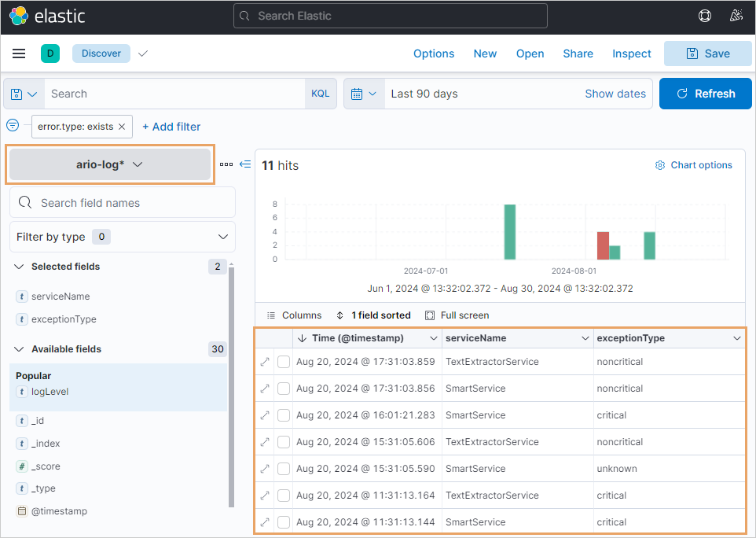The height and width of the screenshot is (538, 756).
Task: Collapse the field sidebar using arrow icon
Action: 245,164
